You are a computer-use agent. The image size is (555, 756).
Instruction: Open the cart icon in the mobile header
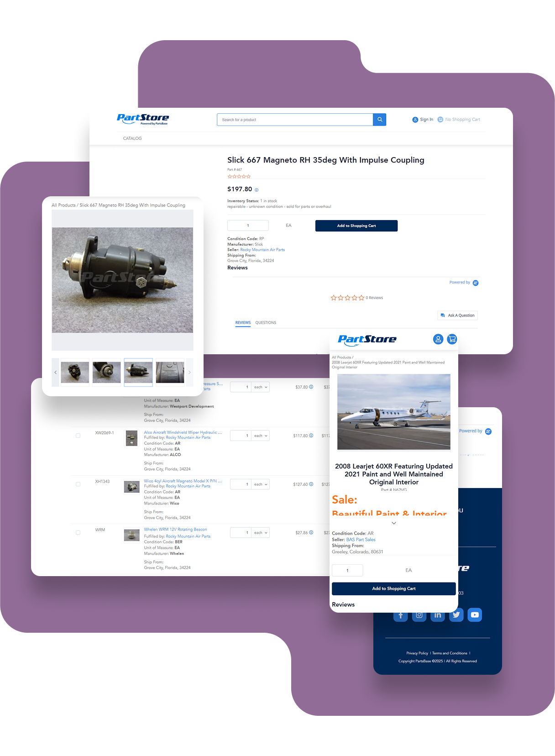click(452, 339)
